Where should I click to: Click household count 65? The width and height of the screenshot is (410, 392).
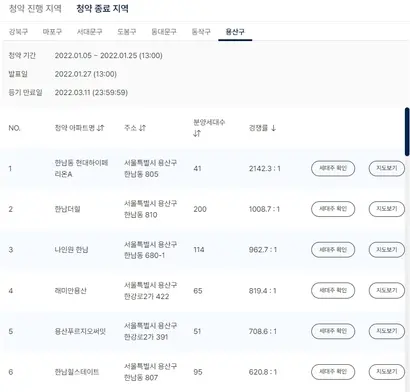(x=198, y=291)
